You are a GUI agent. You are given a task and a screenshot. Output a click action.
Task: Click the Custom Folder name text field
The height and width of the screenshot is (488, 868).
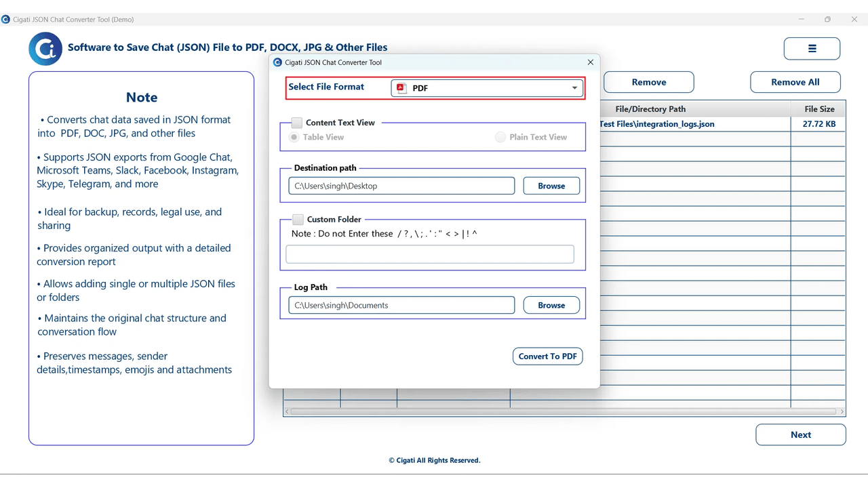click(430, 254)
